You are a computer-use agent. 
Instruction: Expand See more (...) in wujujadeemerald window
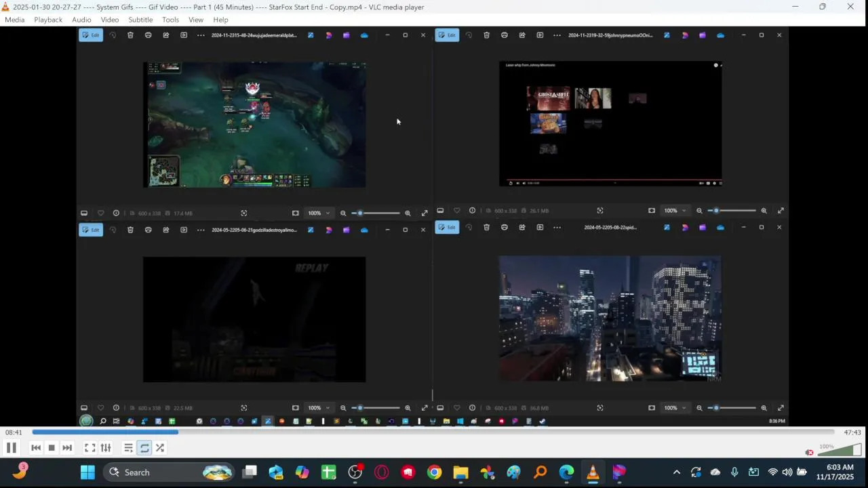201,35
